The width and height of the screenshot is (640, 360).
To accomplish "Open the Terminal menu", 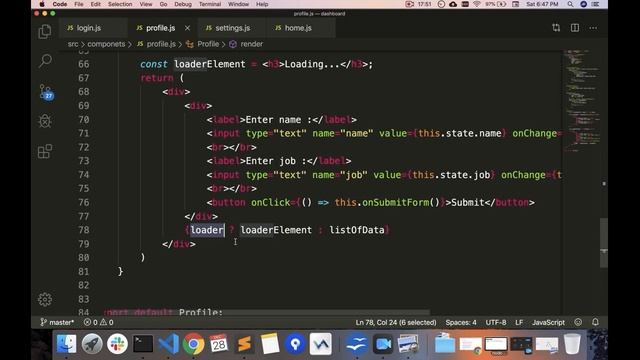I will pyautogui.click(x=210, y=4).
